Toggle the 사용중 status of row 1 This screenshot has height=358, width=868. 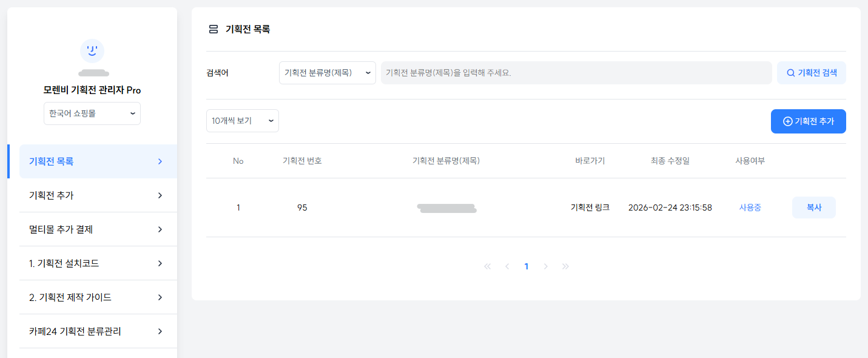(750, 208)
